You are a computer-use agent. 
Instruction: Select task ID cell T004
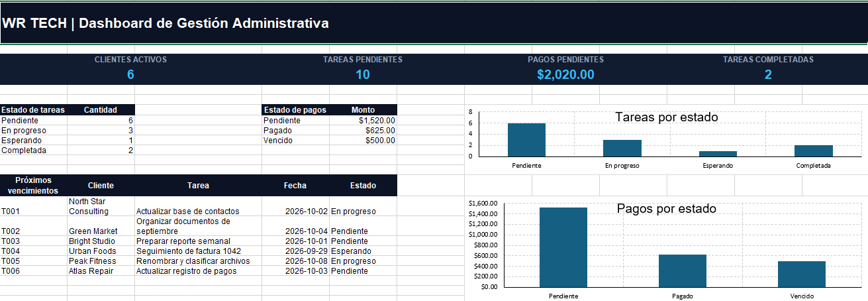pos(34,251)
